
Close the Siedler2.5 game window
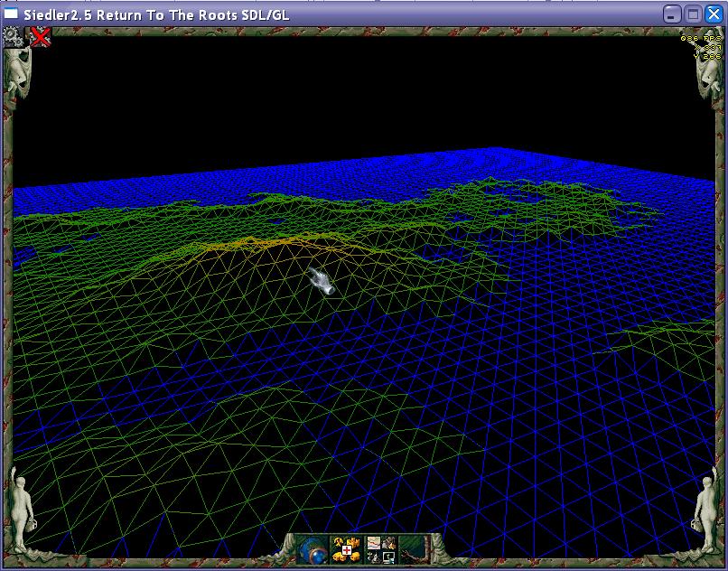pyautogui.click(x=714, y=14)
